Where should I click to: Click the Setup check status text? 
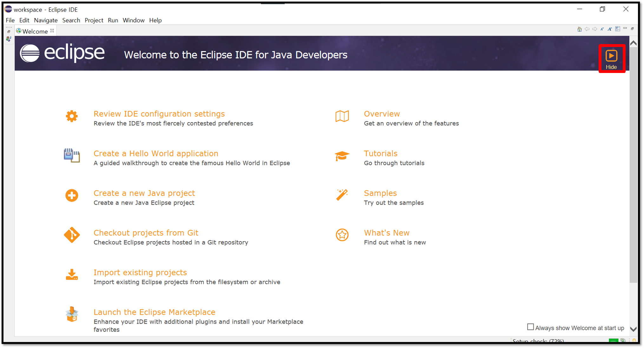coord(538,341)
